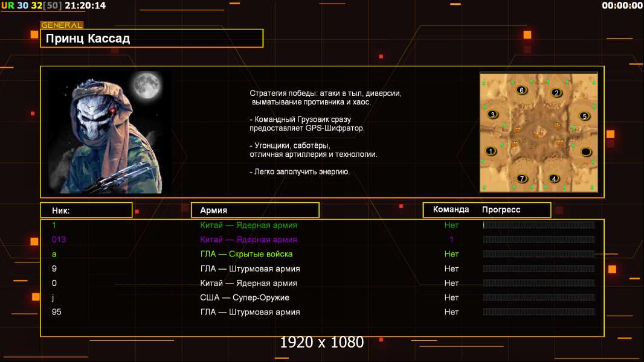Click army Китай — Ядерная армия of player 0
Viewport: 644px width, 362px height.
coord(248,284)
